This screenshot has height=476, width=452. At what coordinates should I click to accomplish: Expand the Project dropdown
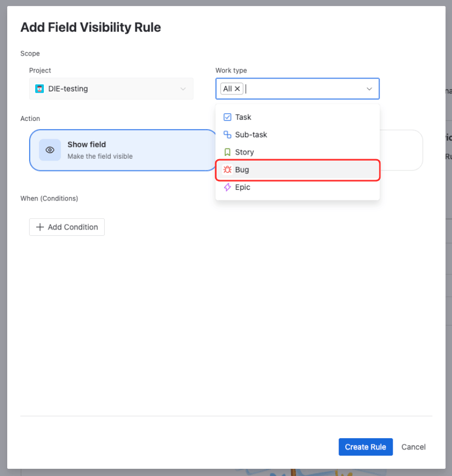coord(183,88)
